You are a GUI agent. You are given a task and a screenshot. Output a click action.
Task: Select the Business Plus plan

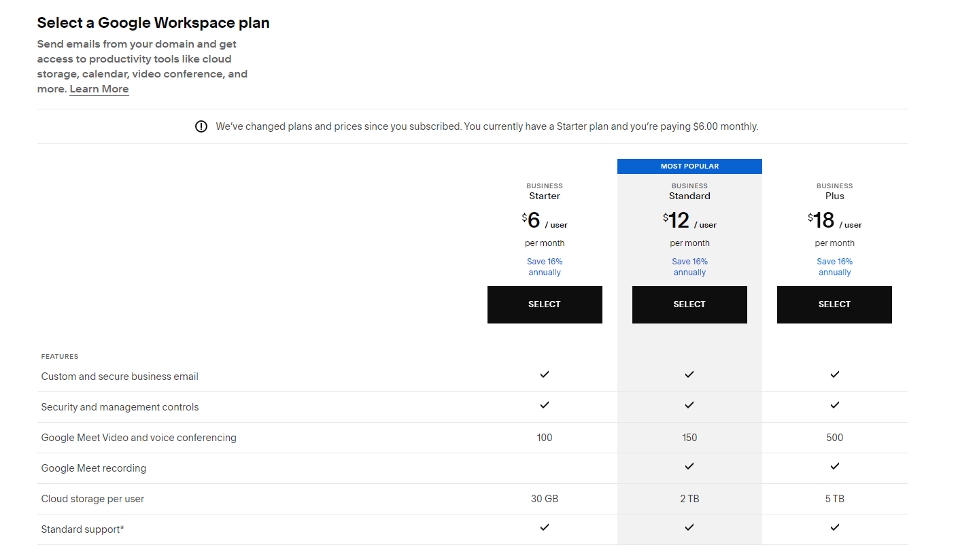(834, 304)
